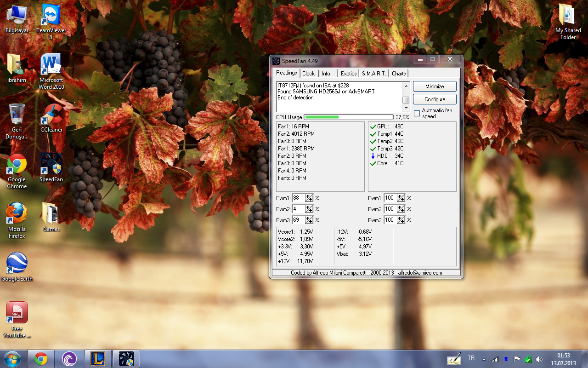Click the Show desktop strip in taskbar
Viewport: 588px width, 368px height.
[584, 359]
